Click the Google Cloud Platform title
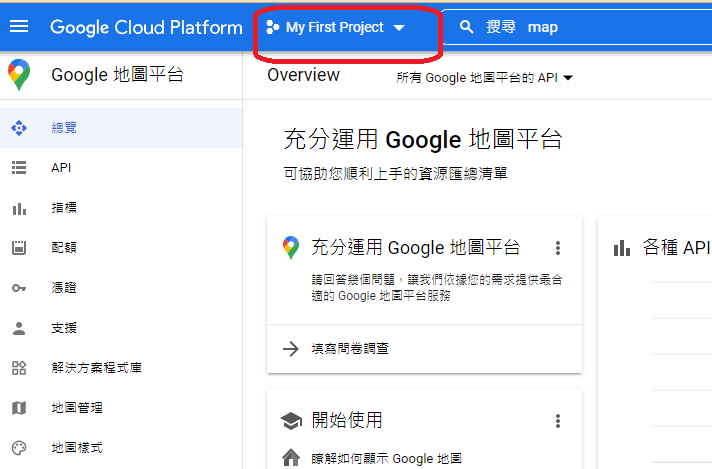712x469 pixels. point(146,27)
